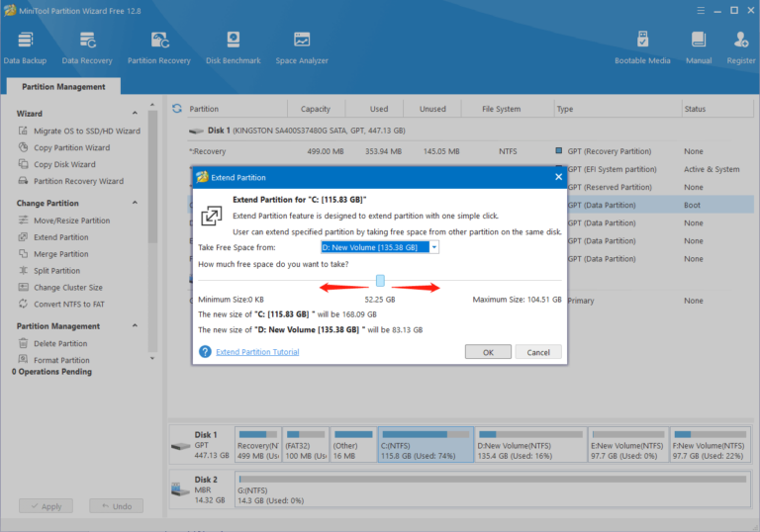Start the Disk Benchmark tool
This screenshot has height=532, width=760.
(x=234, y=47)
